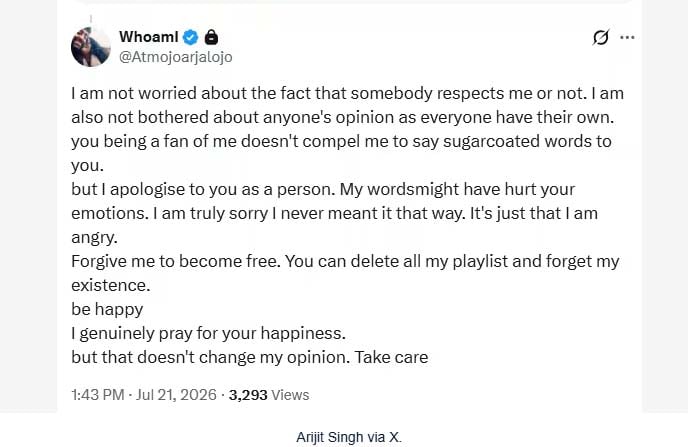Click the line starting 'I am not worried'
Image resolution: width=688 pixels, height=447 pixels.
pos(347,93)
